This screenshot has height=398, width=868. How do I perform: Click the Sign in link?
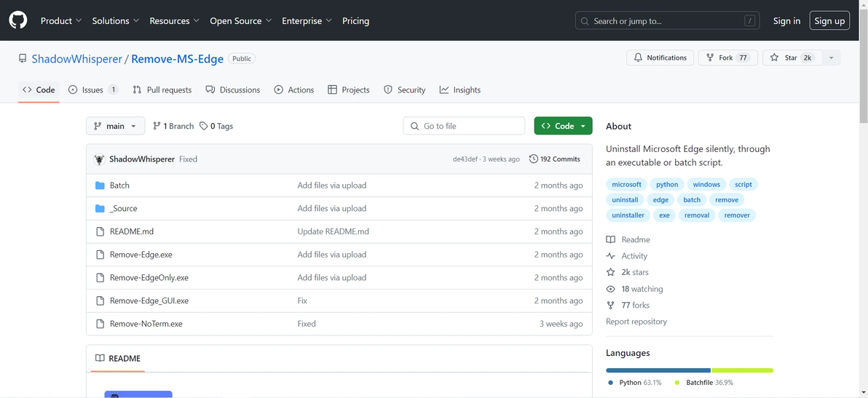[786, 21]
